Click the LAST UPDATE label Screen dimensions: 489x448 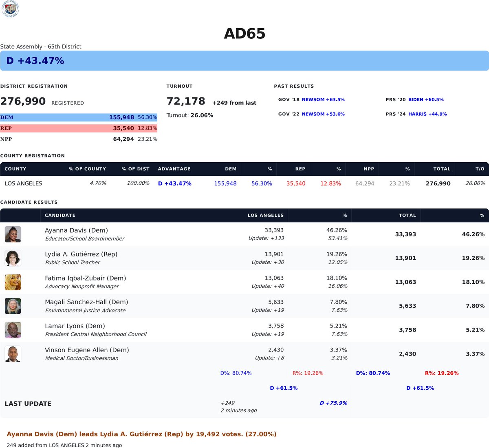28,404
